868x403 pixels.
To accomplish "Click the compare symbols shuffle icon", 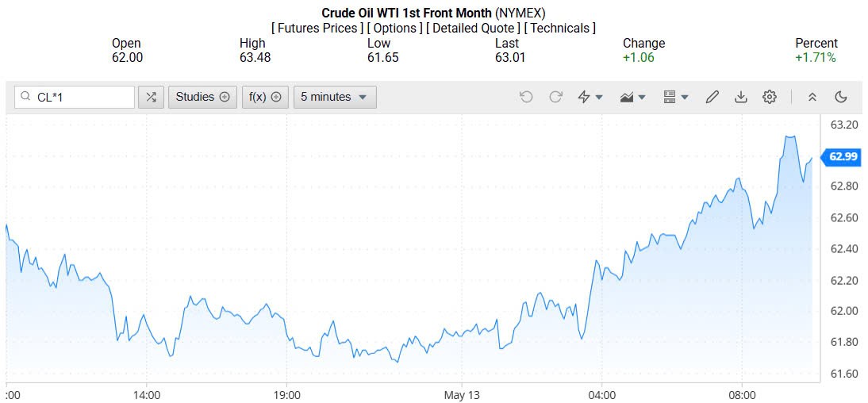I will pyautogui.click(x=151, y=97).
